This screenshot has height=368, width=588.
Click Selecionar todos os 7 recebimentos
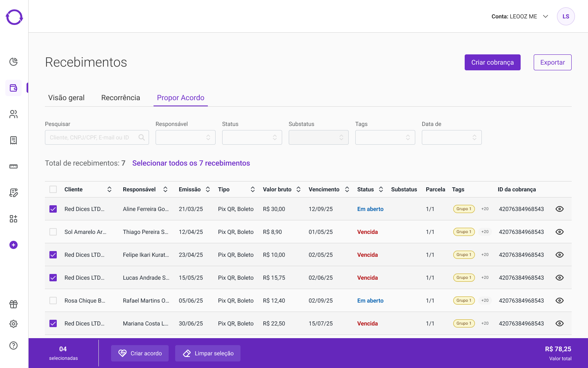[191, 163]
